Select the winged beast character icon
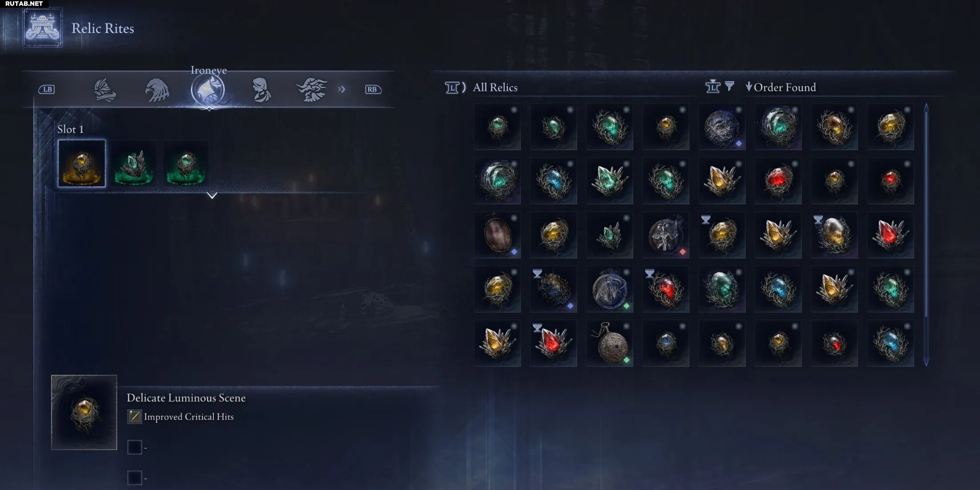The width and height of the screenshot is (980, 490). point(312,90)
